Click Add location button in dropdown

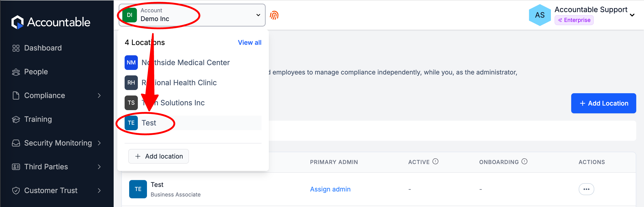pos(159,156)
